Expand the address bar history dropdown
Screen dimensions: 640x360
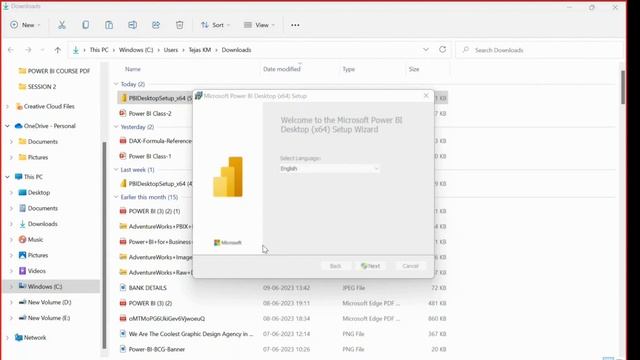pos(426,49)
